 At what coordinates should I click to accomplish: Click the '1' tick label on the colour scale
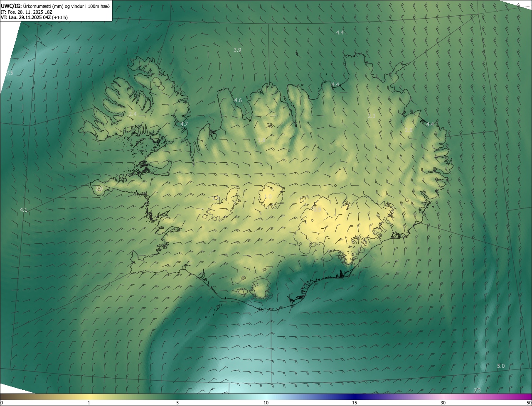tap(89, 403)
